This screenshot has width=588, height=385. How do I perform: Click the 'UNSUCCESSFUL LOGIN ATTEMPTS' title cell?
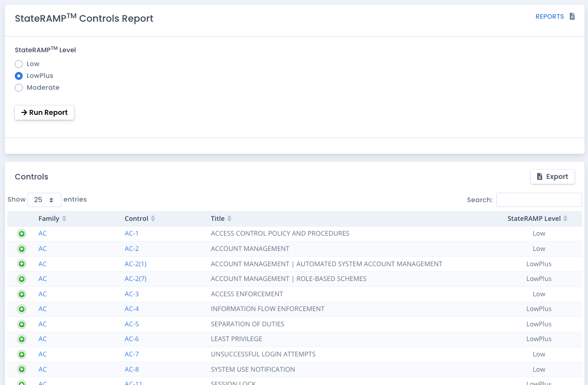(x=263, y=354)
